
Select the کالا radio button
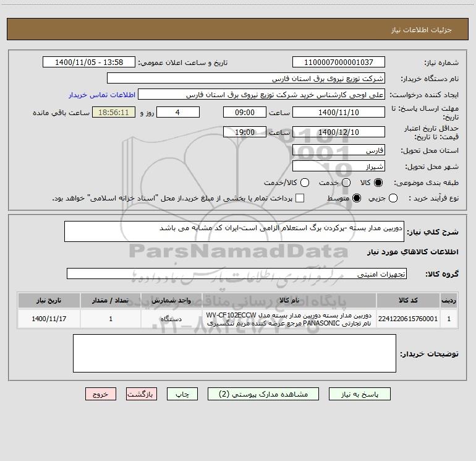coord(378,183)
